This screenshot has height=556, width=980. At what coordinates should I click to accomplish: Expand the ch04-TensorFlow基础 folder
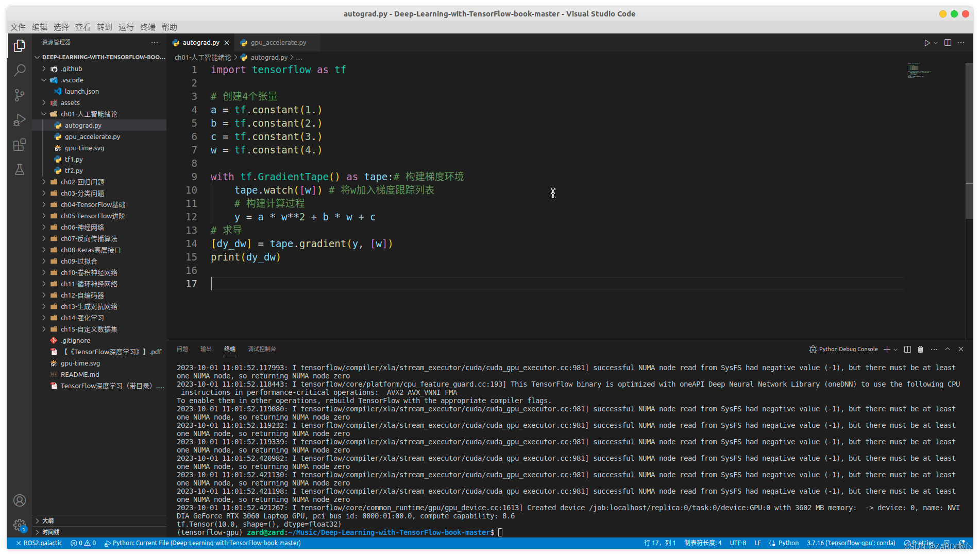click(99, 205)
